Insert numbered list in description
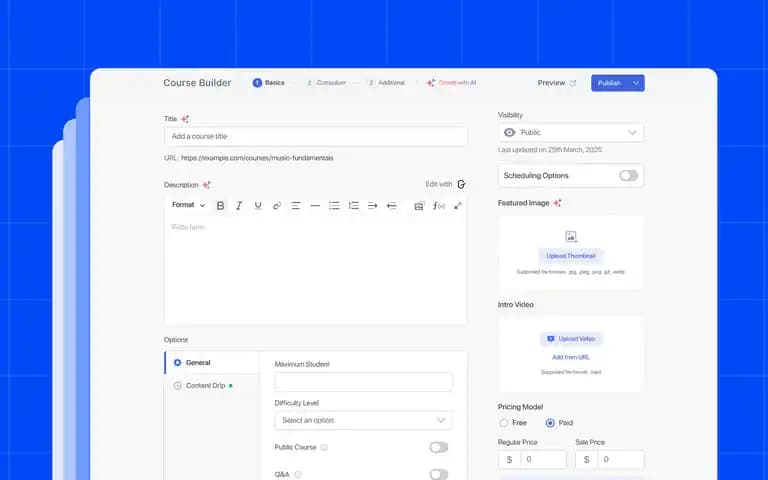The height and width of the screenshot is (480, 768). pyautogui.click(x=353, y=206)
